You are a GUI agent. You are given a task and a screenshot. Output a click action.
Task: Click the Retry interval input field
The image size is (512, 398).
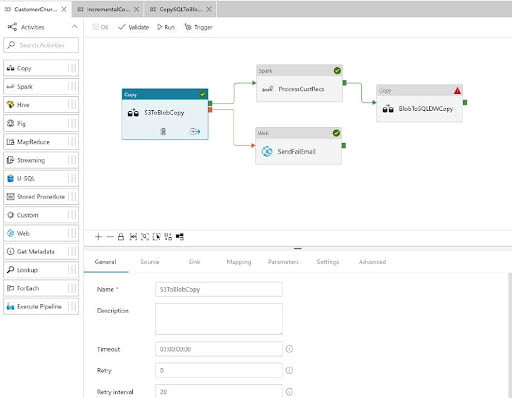(x=219, y=391)
